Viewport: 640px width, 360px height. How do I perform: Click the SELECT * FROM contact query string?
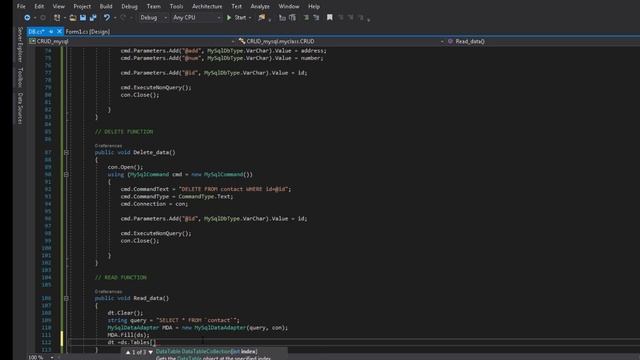point(197,320)
